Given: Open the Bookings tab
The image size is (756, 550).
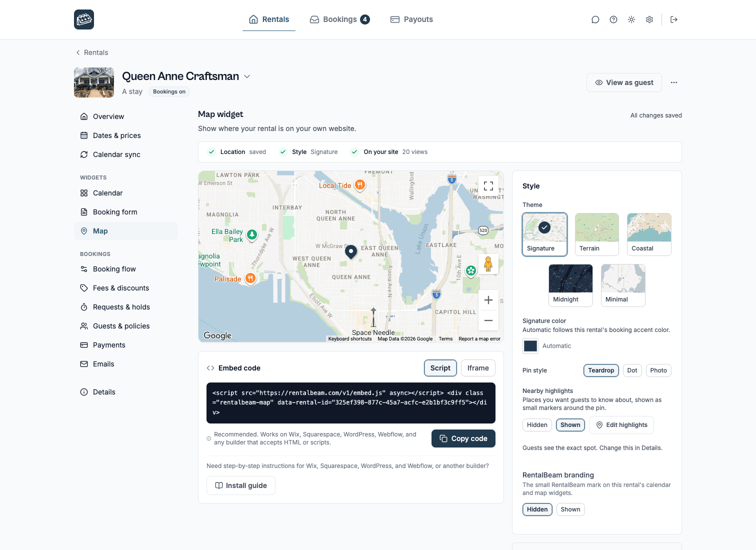Looking at the screenshot, I should (340, 19).
